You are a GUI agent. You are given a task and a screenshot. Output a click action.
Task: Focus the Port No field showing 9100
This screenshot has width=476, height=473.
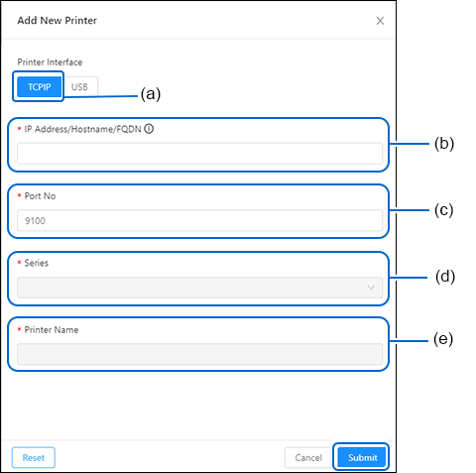pos(199,220)
